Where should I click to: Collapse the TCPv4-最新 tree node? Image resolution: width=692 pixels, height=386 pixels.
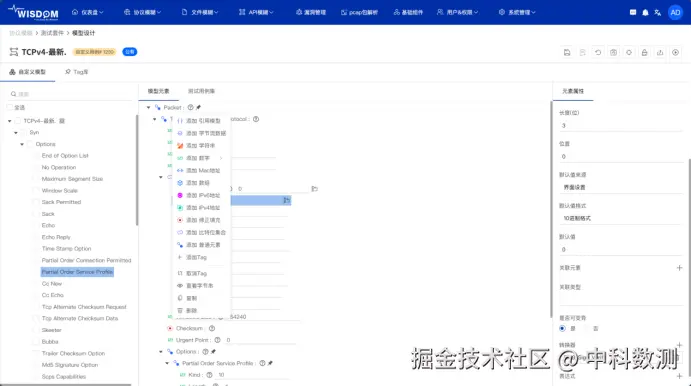point(10,120)
